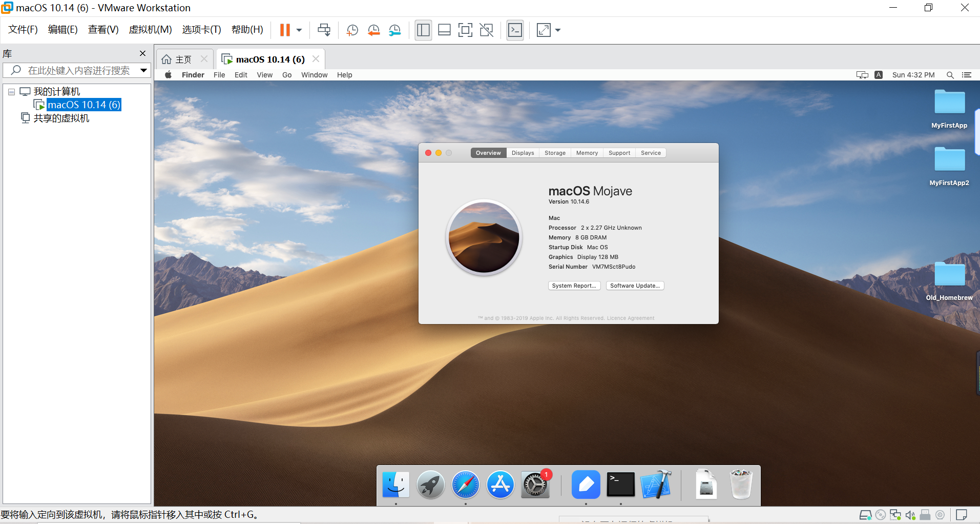Pause the virtual machine with pause button
The image size is (980, 524).
tap(285, 30)
